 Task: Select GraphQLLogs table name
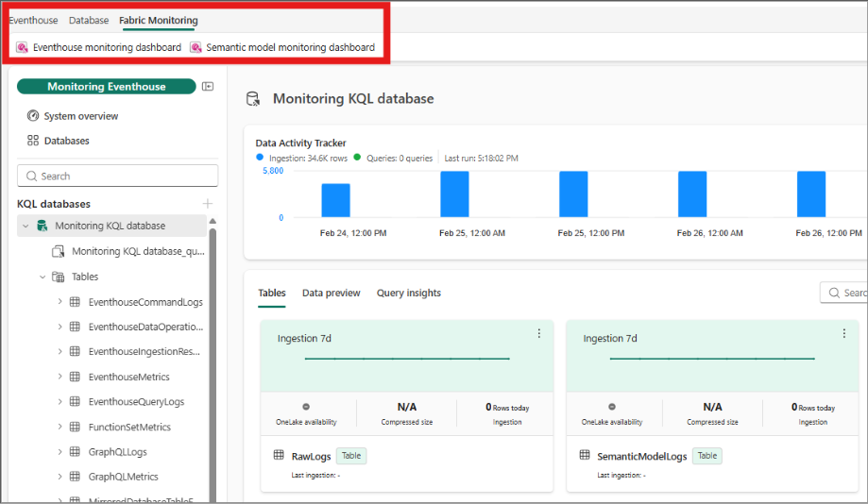118,452
